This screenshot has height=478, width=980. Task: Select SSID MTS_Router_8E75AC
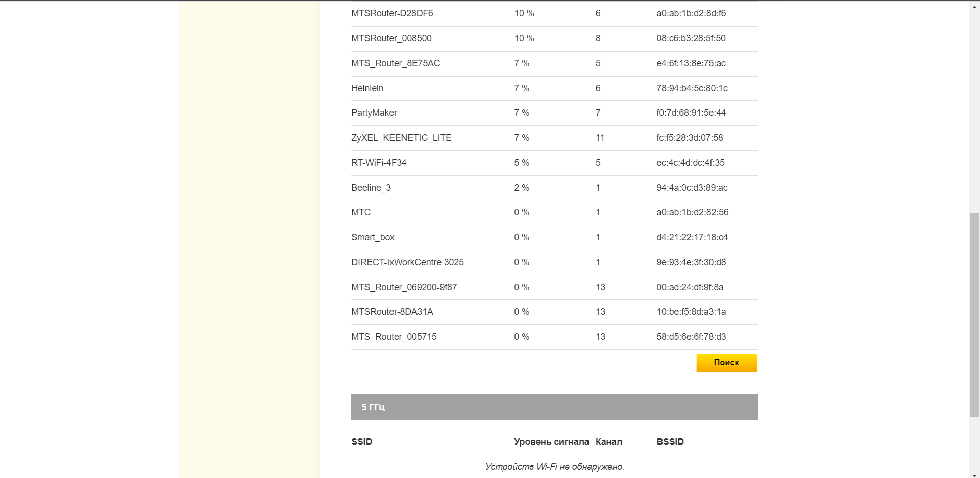click(396, 63)
